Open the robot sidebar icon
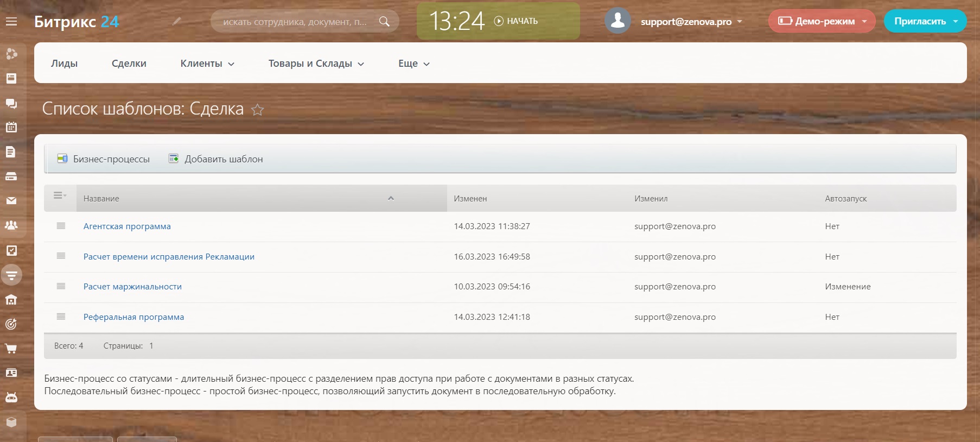The width and height of the screenshot is (980, 442). coord(11,397)
